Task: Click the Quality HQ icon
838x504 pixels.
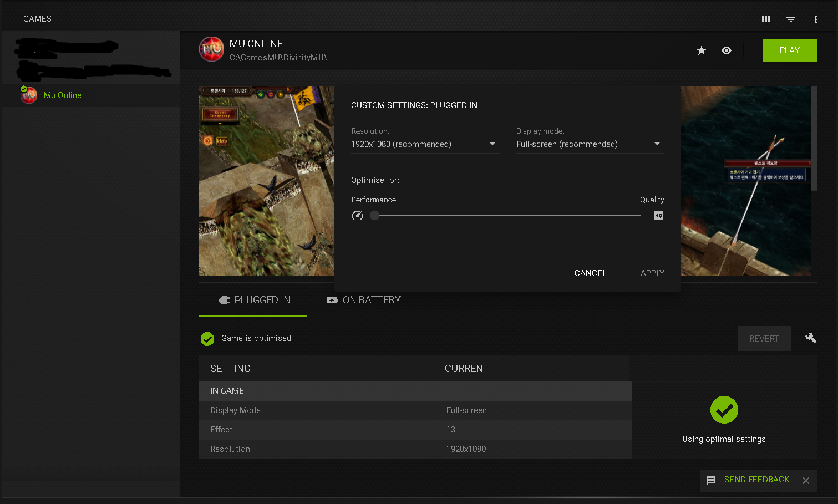Action: pyautogui.click(x=658, y=215)
